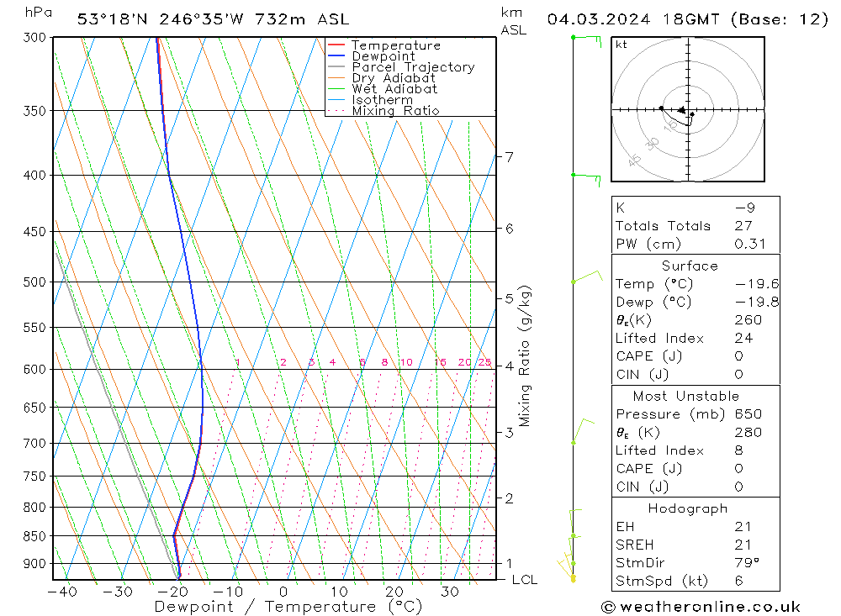Click the Isotherm legend entry

tap(370, 100)
